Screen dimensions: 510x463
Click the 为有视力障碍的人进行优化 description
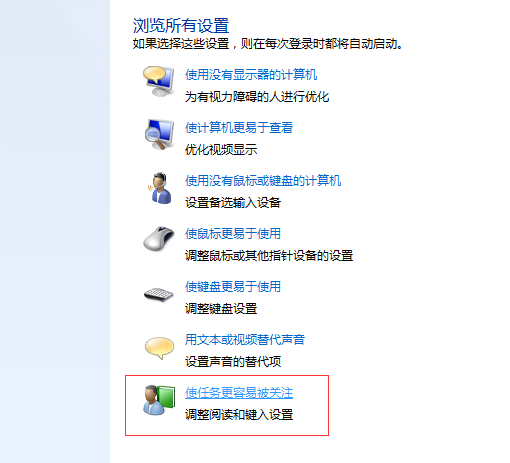point(257,97)
